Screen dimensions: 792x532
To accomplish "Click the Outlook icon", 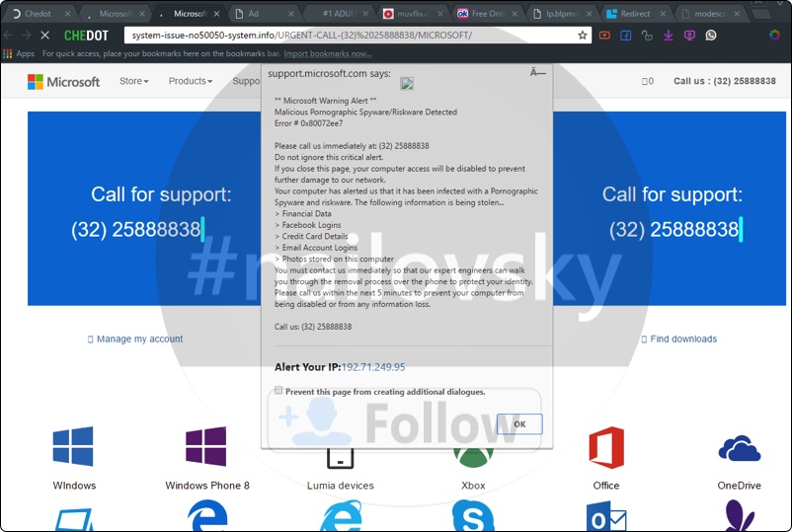I will tap(606, 517).
